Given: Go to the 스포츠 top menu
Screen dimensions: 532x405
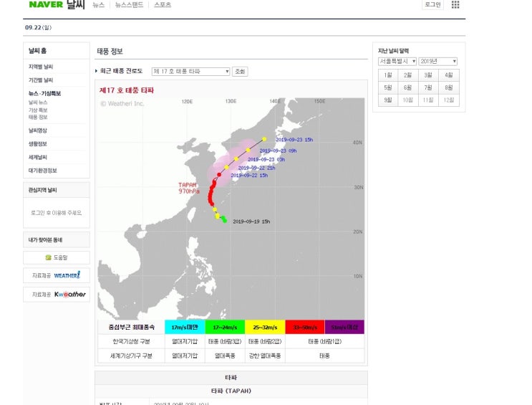Looking at the screenshot, I should click(163, 5).
